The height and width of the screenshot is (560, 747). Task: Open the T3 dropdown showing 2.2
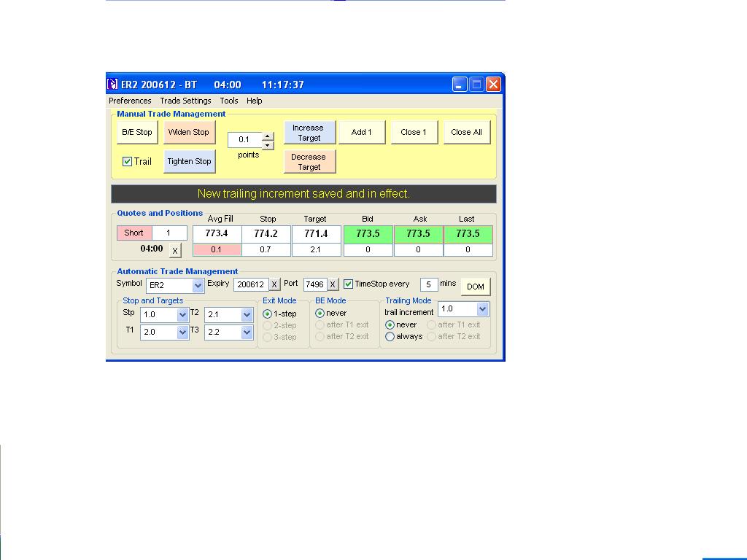coord(247,332)
